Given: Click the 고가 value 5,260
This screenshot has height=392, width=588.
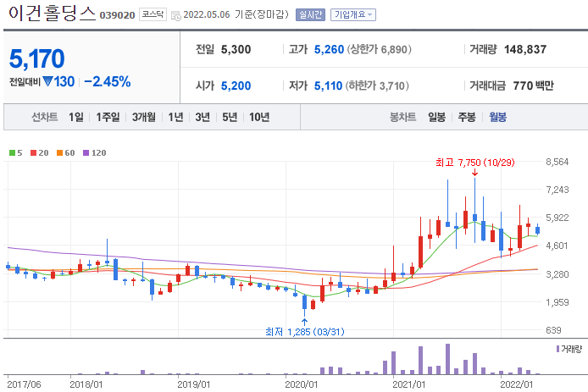Looking at the screenshot, I should [329, 49].
